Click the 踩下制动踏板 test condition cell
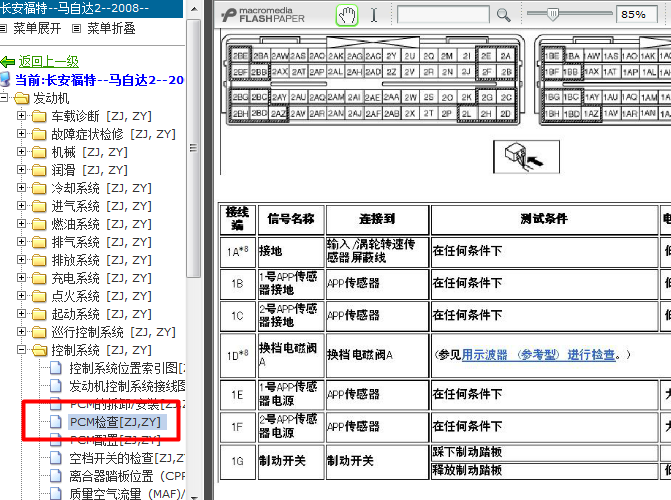Viewport: 671px width, 500px height. [544, 452]
